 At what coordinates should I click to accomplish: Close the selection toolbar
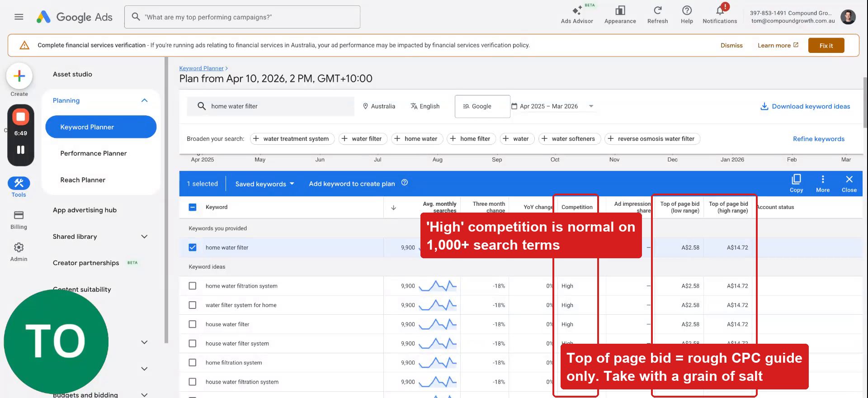[849, 183]
